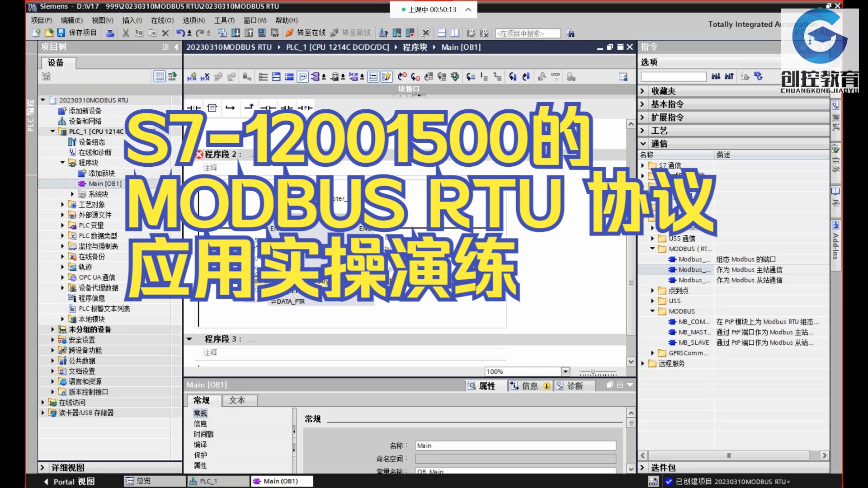Click the Print icon
Screen dimensions: 868x488
(110, 33)
